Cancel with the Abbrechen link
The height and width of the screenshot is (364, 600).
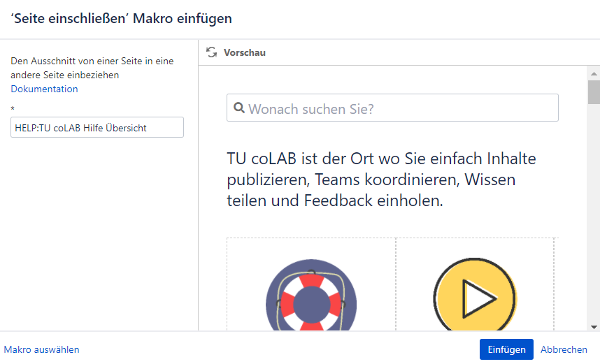pos(564,349)
